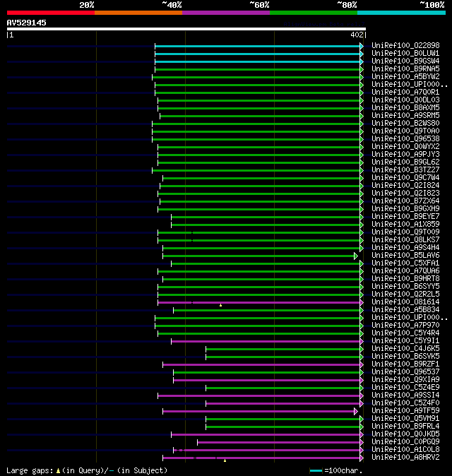Click the UniRef100_Q2I823 label

pyautogui.click(x=405, y=193)
